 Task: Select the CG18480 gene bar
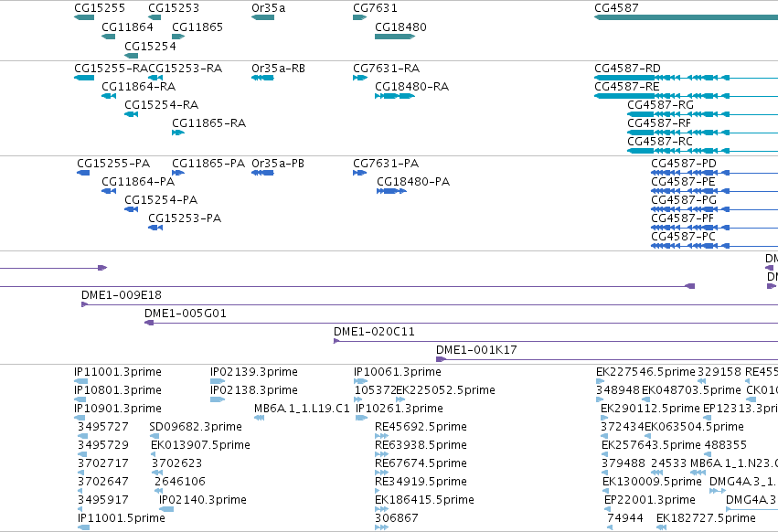[395, 37]
